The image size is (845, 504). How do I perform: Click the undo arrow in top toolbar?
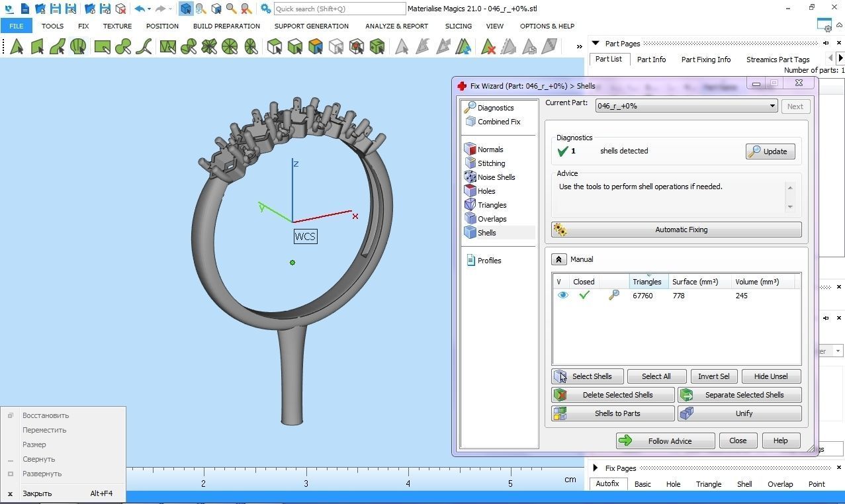tap(139, 9)
